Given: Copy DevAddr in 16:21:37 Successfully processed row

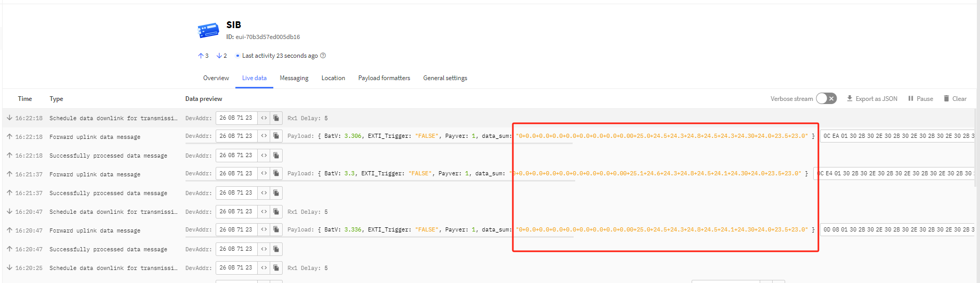Looking at the screenshot, I should (x=276, y=192).
